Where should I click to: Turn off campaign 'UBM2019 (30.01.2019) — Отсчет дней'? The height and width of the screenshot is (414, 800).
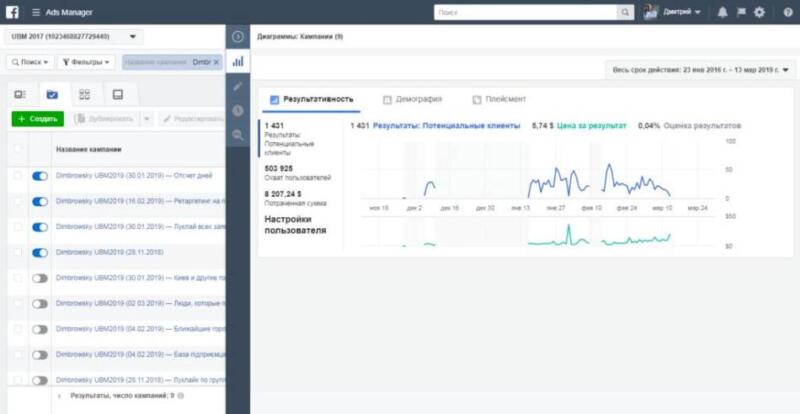click(40, 175)
